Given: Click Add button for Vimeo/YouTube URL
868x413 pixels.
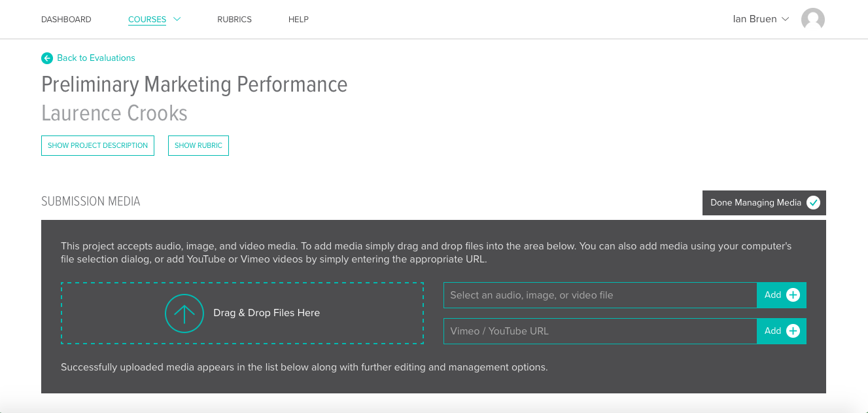Looking at the screenshot, I should (x=782, y=331).
